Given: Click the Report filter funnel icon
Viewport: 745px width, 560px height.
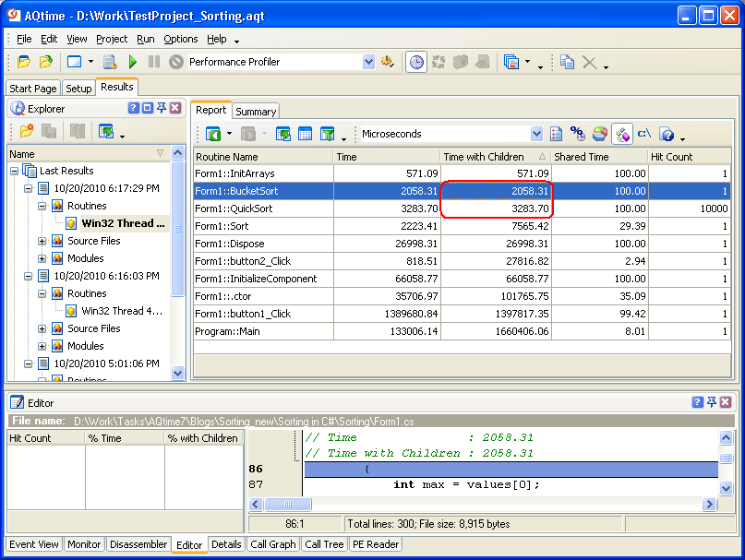Looking at the screenshot, I should point(327,134).
